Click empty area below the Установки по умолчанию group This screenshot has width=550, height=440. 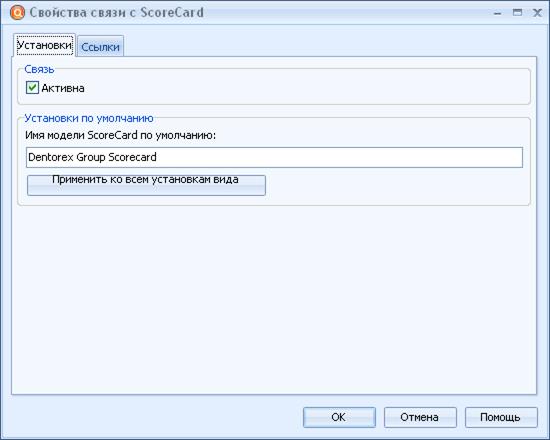pyautogui.click(x=274, y=298)
